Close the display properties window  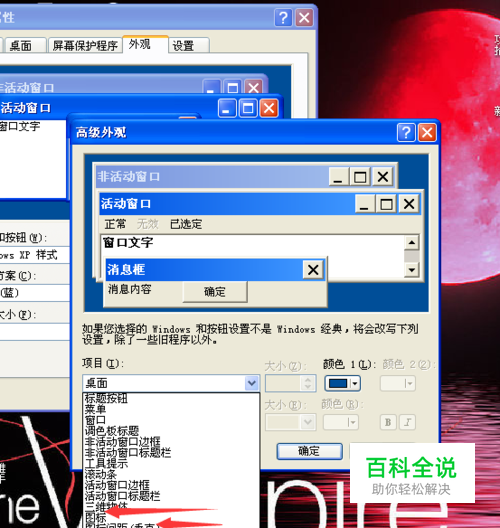[x=304, y=18]
